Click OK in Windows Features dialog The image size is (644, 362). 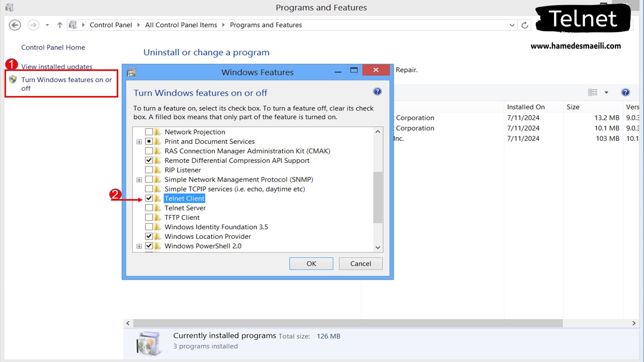pyautogui.click(x=311, y=263)
